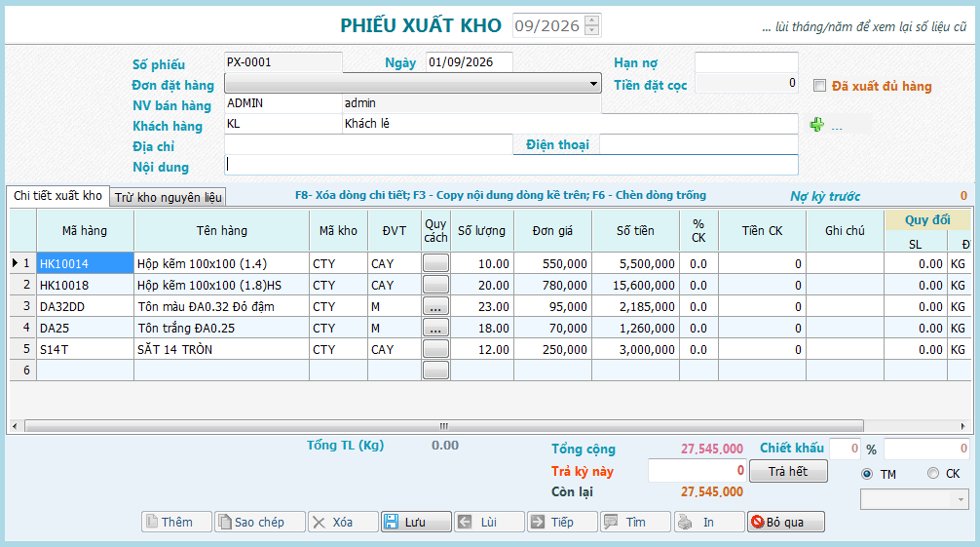The height and width of the screenshot is (547, 980).
Task: Click the Tiền đặt cọc field
Action: [x=746, y=83]
